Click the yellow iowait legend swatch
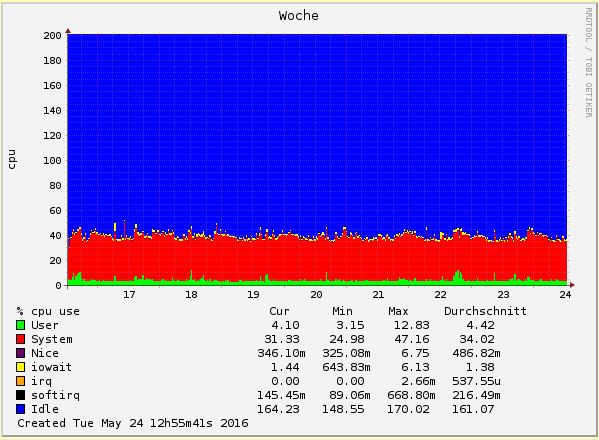This screenshot has height=440, width=599. [21, 367]
